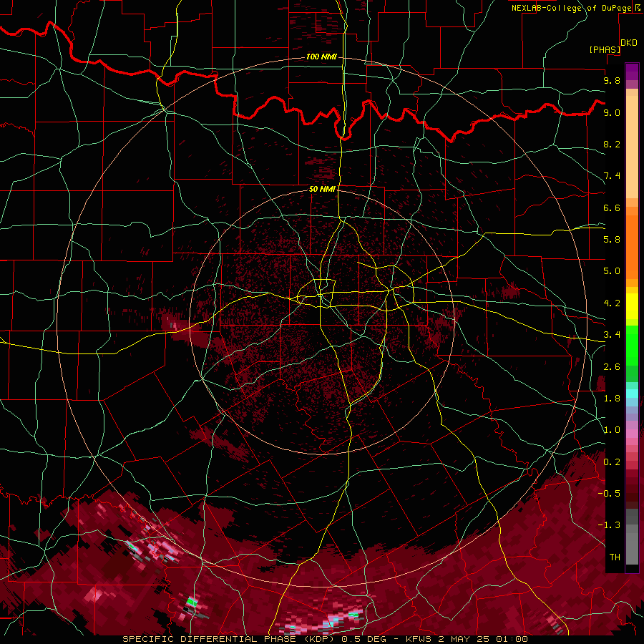
Task: Click the 1.8 scale value
Action: [x=612, y=399]
